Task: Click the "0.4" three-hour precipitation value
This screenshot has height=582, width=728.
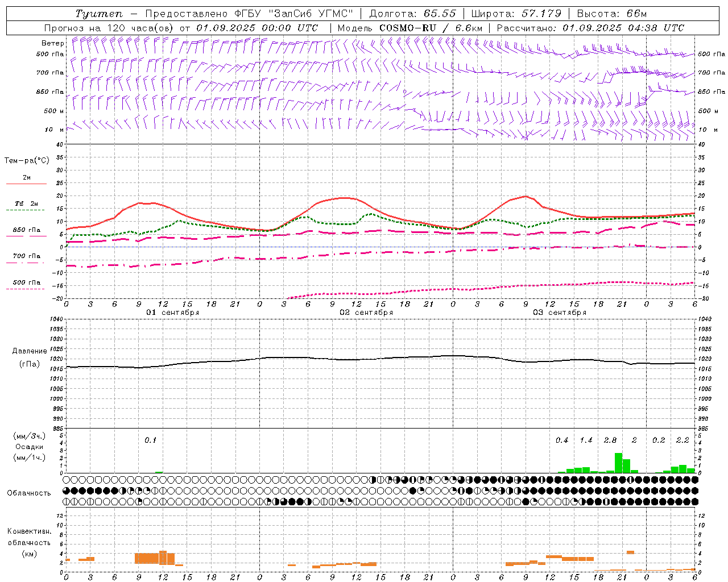Action: click(x=562, y=440)
